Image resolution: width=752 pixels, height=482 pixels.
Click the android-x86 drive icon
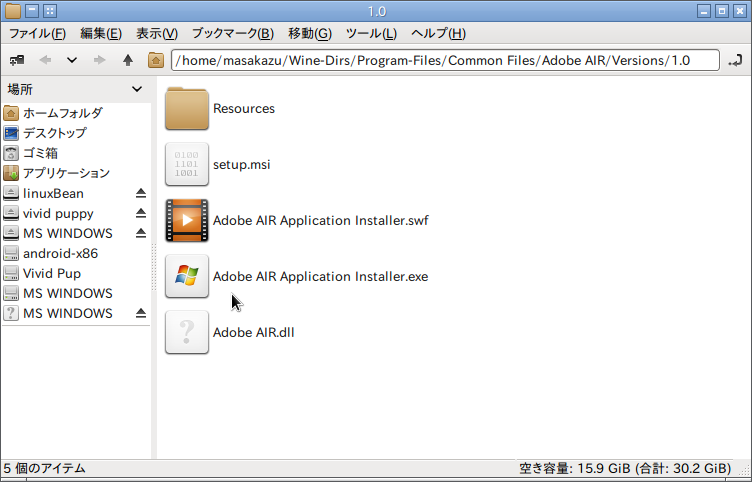point(11,253)
